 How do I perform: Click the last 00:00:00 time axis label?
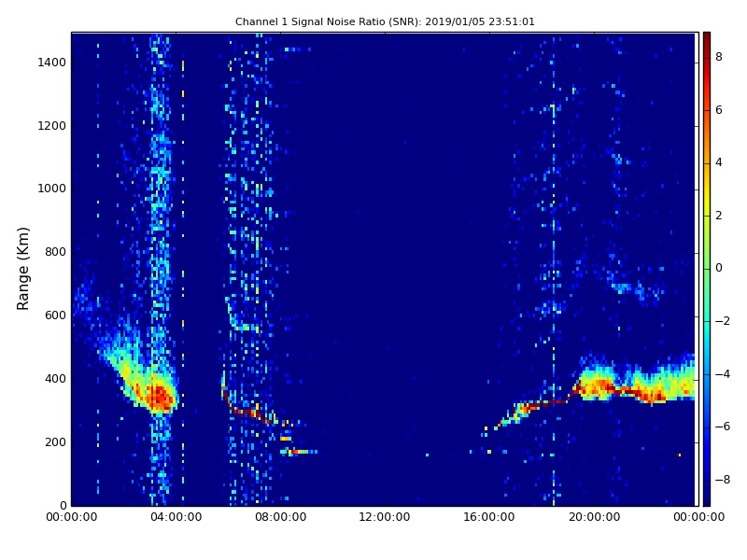click(x=698, y=517)
